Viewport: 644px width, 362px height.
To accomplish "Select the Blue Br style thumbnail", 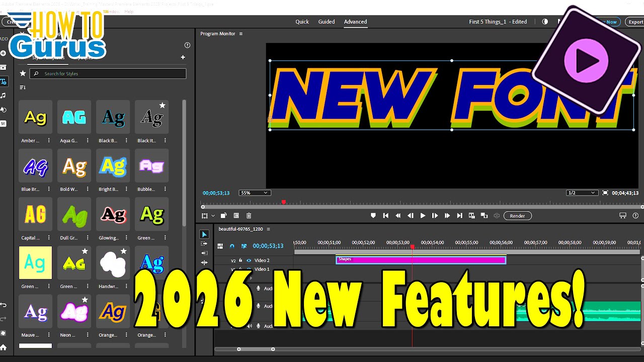I will (35, 165).
